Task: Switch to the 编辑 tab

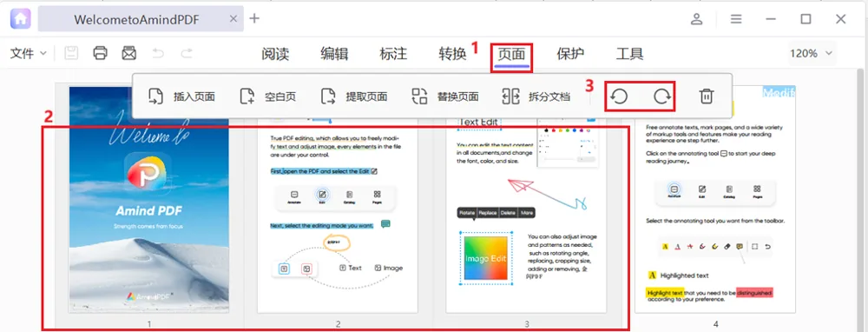Action: point(334,54)
